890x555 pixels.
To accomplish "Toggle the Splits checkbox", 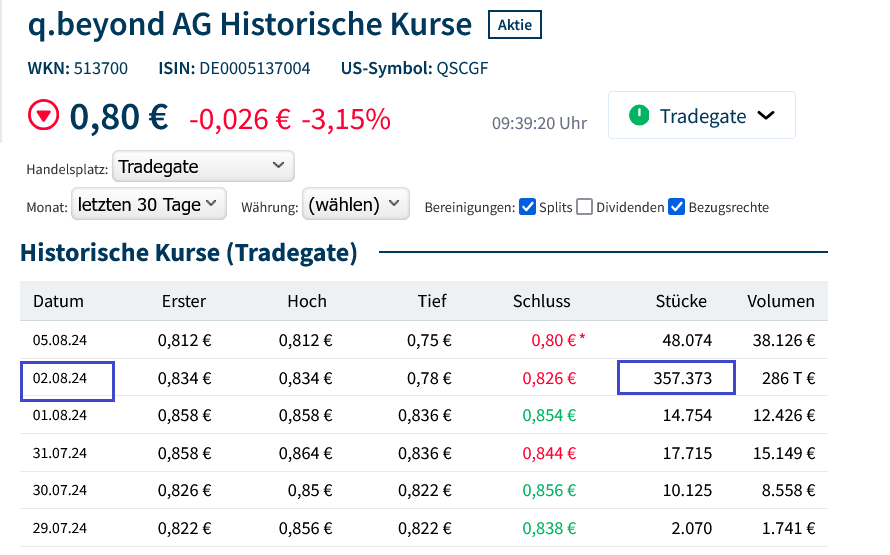I will tap(528, 207).
